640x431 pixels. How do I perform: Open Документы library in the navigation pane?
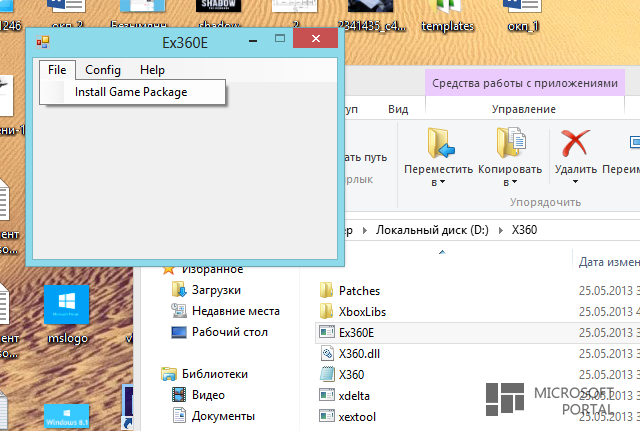click(223, 416)
